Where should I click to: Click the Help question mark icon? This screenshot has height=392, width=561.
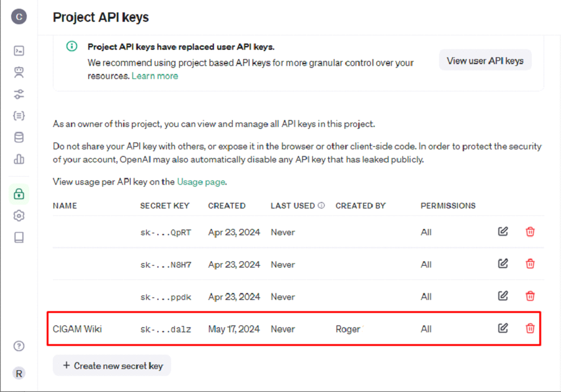19,346
